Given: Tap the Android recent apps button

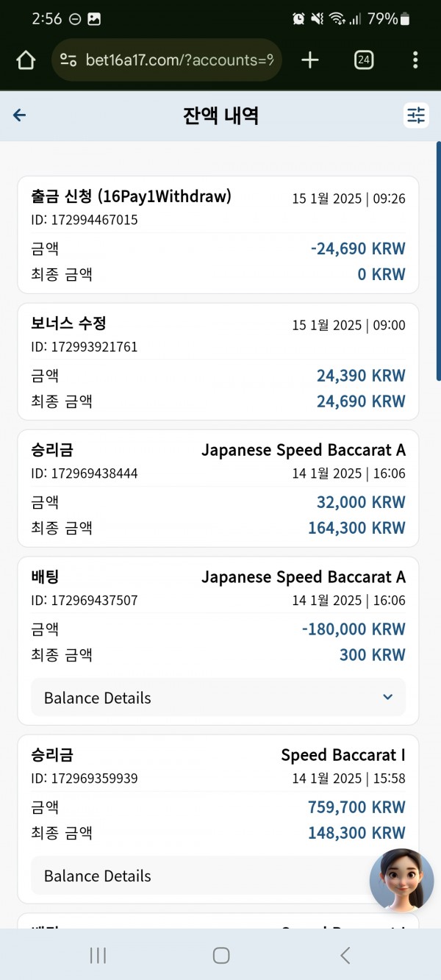Looking at the screenshot, I should (x=97, y=955).
